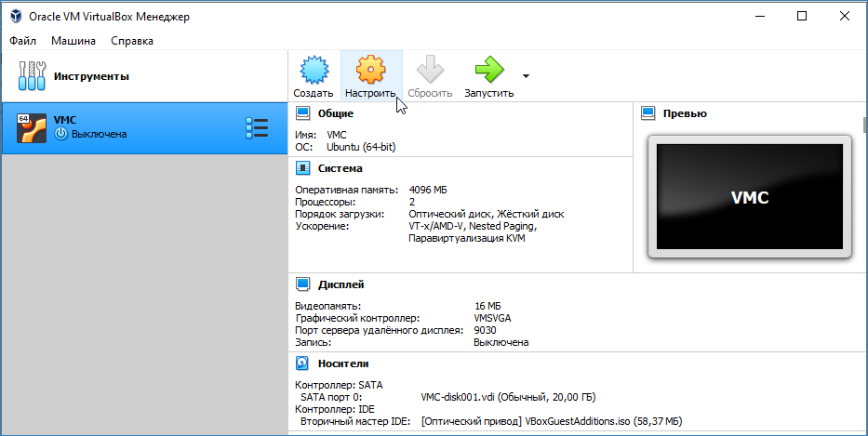Open the Справка menu
The height and width of the screenshot is (436, 868).
pyautogui.click(x=132, y=41)
